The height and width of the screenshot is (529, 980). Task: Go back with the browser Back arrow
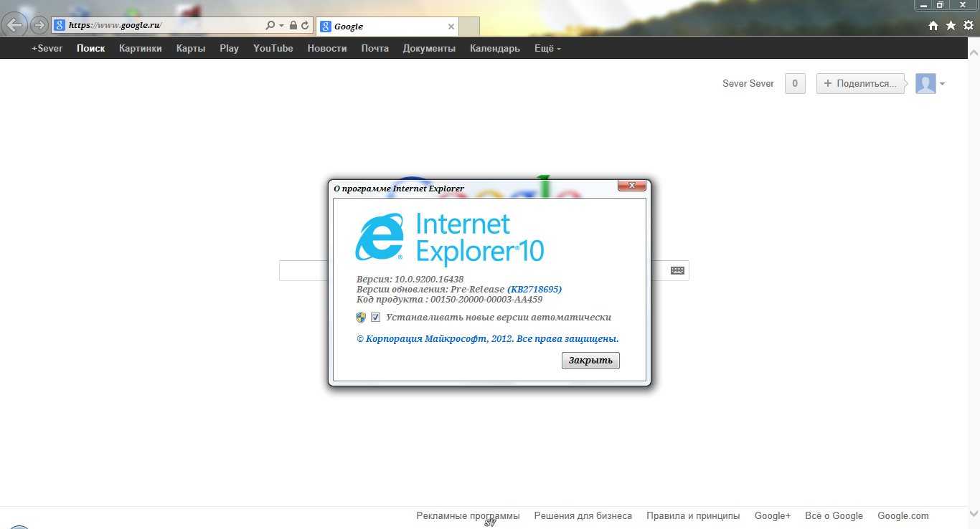click(16, 25)
